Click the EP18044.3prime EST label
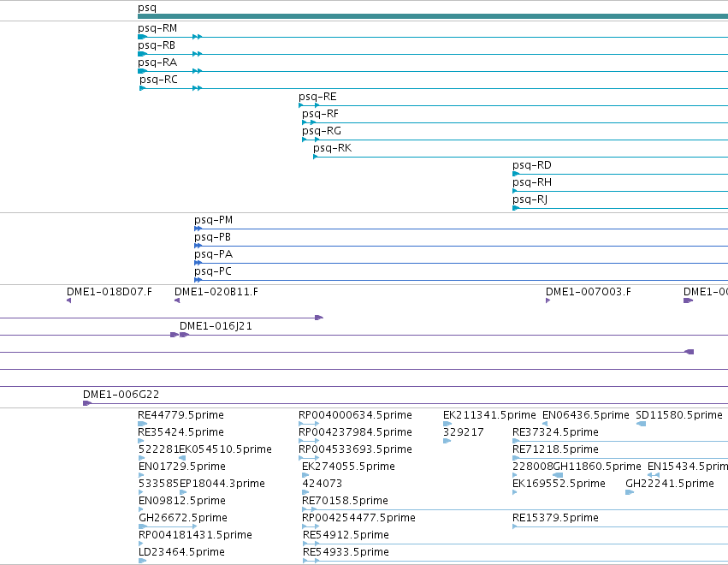728x565 pixels. point(222,484)
